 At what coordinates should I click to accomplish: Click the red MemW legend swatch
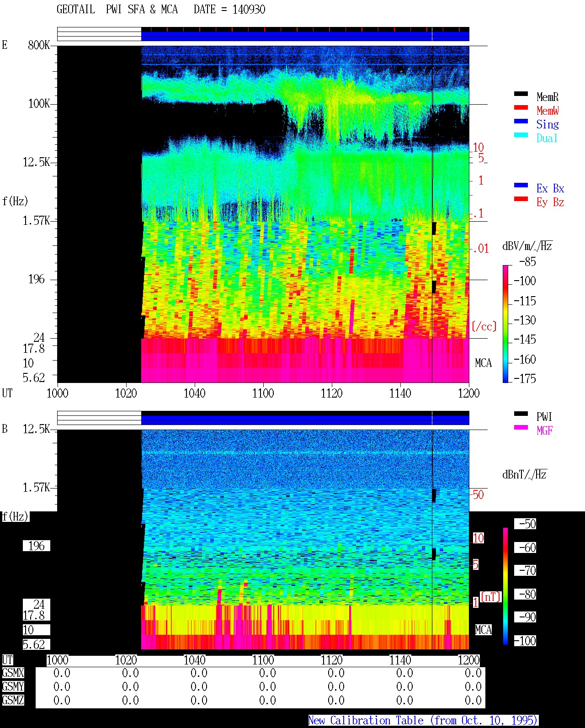click(x=521, y=108)
